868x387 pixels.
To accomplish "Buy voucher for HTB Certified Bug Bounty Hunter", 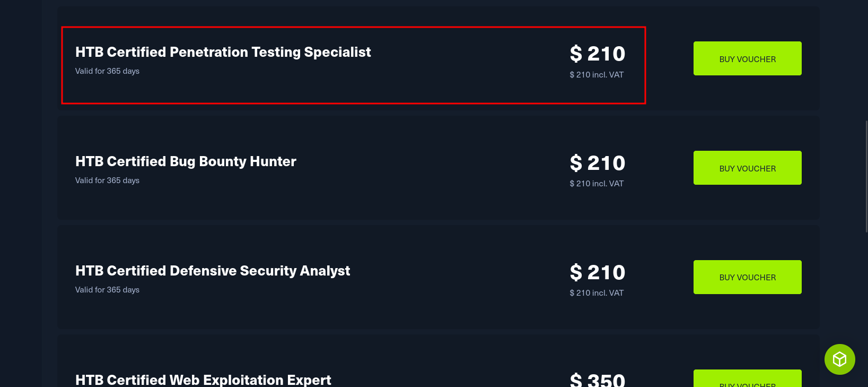I will pos(747,168).
